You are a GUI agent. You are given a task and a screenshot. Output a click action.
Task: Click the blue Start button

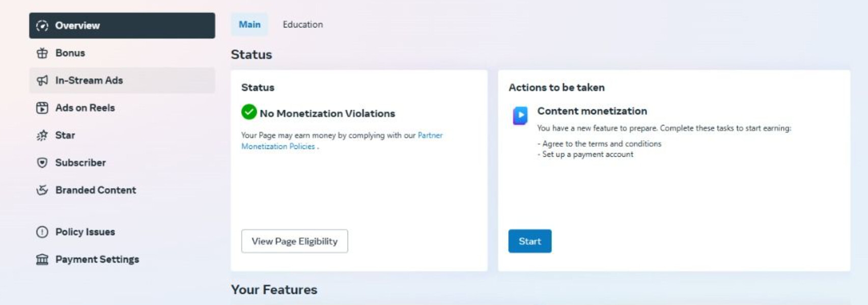click(x=529, y=241)
